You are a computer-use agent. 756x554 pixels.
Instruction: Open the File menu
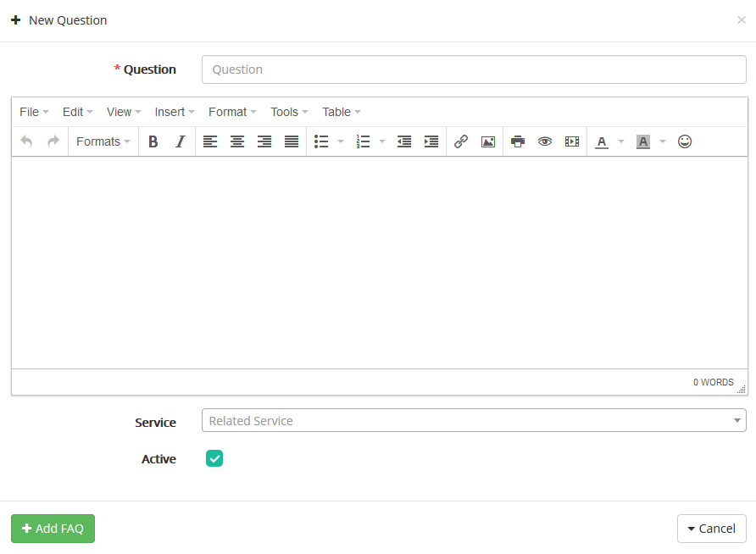pos(34,112)
